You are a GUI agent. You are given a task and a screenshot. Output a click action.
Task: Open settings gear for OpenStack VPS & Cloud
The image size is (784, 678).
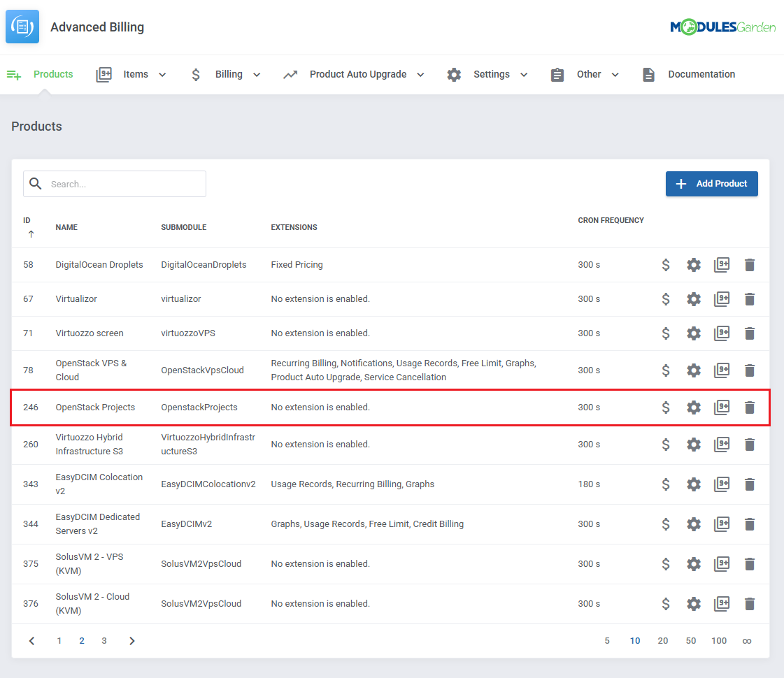[694, 370]
